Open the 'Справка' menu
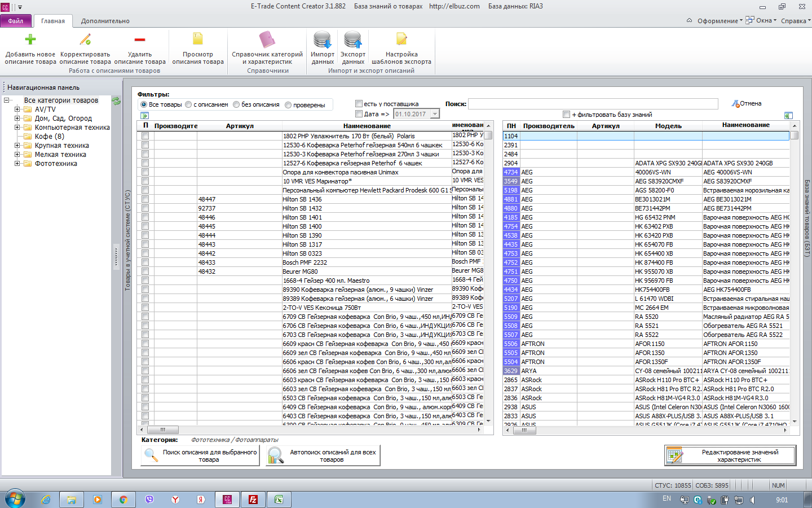The image size is (812, 508). 796,21
